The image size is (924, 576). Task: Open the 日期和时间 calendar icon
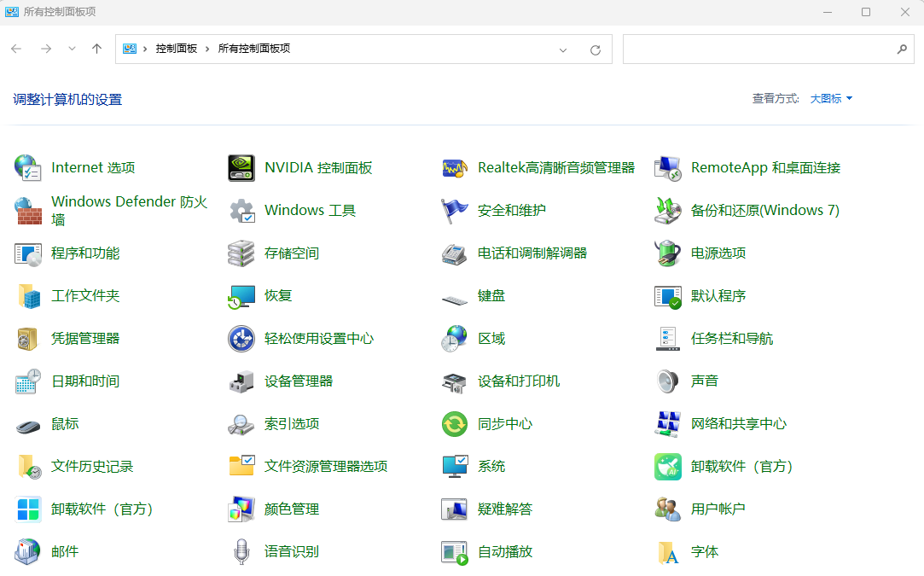27,381
